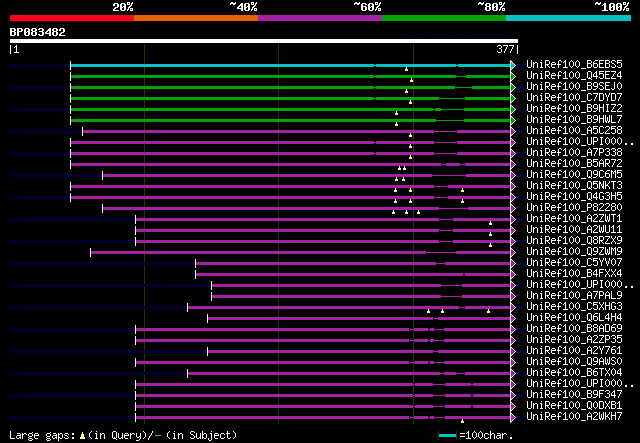
Task: Open the UniRef100_P82280 hit
Action: pyautogui.click(x=574, y=208)
